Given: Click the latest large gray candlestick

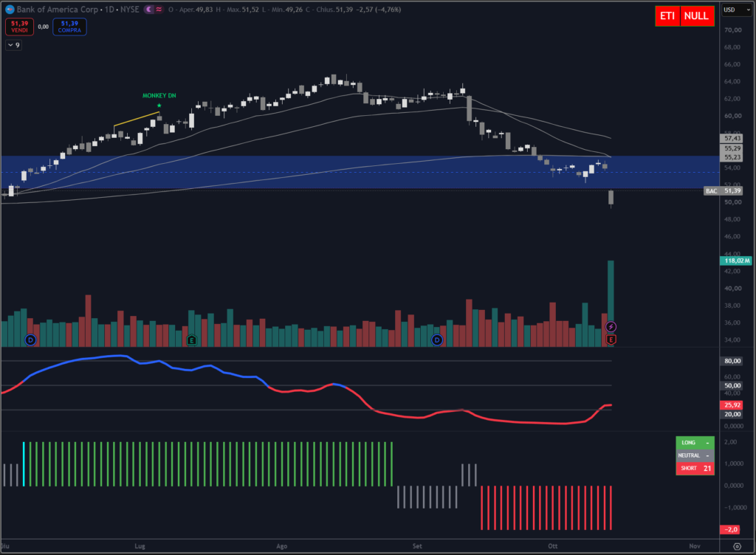Looking at the screenshot, I should [x=611, y=198].
